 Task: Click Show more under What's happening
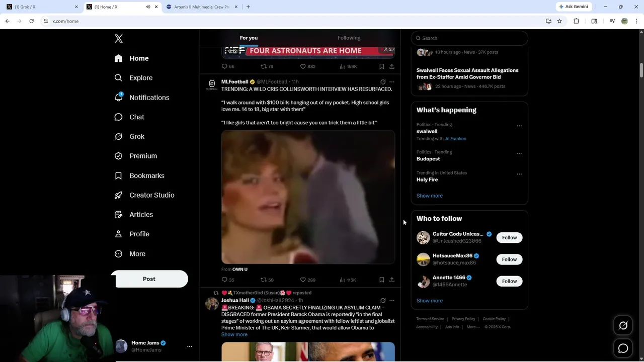tap(430, 196)
